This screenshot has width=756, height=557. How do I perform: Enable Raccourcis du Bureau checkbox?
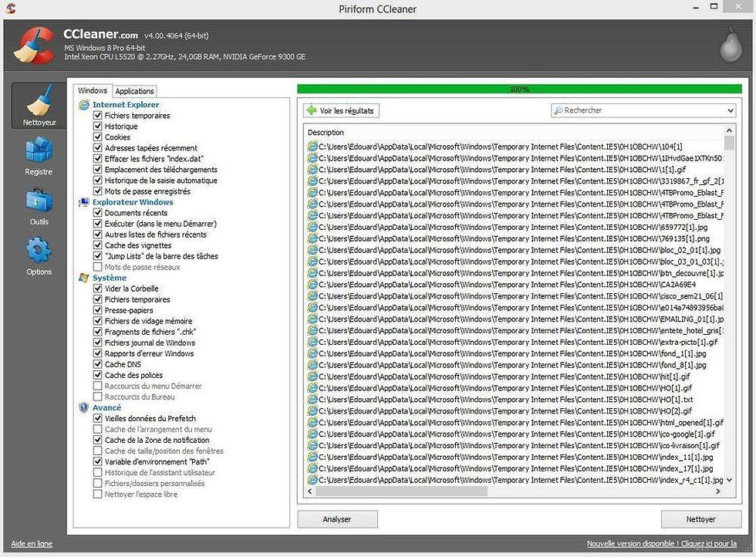point(98,397)
